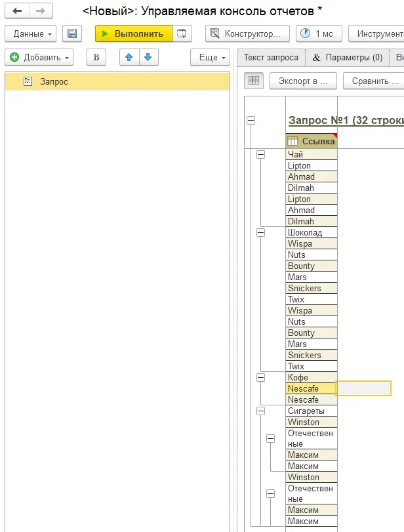Screen dimensions: 404x532
Task: Click the bold B button
Action: pos(96,57)
